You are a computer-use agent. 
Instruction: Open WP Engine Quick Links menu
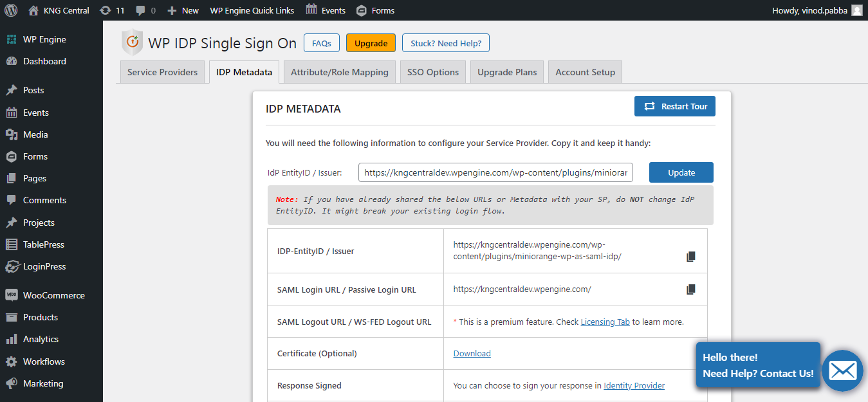(x=252, y=10)
